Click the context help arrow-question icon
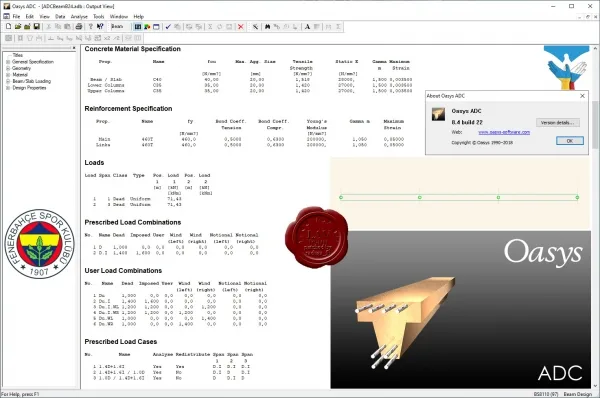This screenshot has height=398, width=600. point(100,27)
